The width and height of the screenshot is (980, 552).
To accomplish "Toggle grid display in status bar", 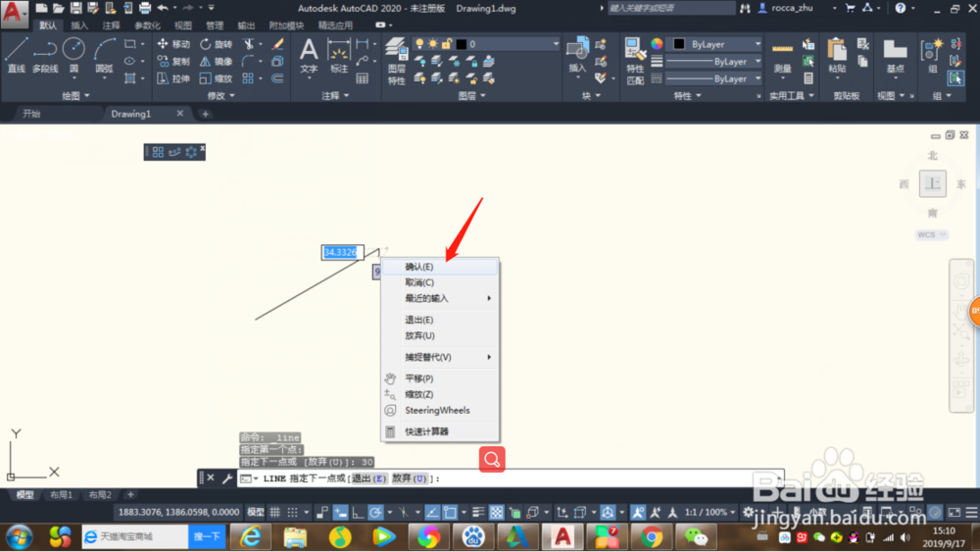I will pos(275,512).
